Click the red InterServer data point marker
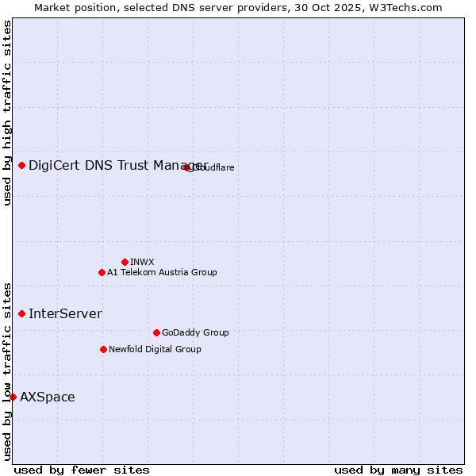Viewport: 476px width, 476px height. click(x=21, y=313)
